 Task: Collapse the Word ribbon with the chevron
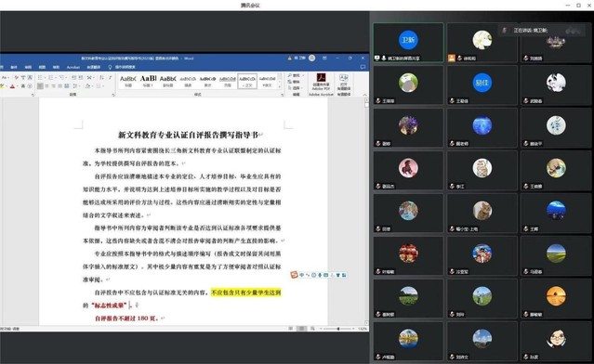click(364, 95)
